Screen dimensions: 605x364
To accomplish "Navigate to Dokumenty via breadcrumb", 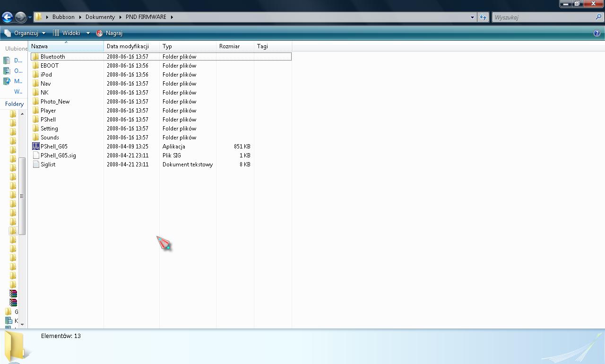I will coord(100,17).
